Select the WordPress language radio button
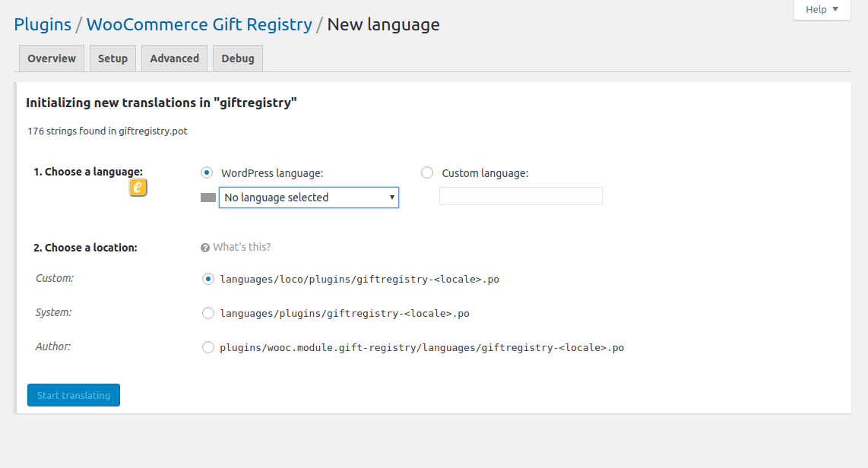Viewport: 868px width, 468px height. pyautogui.click(x=207, y=172)
